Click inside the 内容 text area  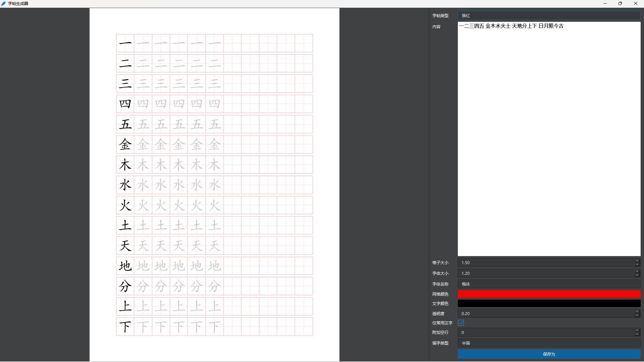(x=549, y=134)
